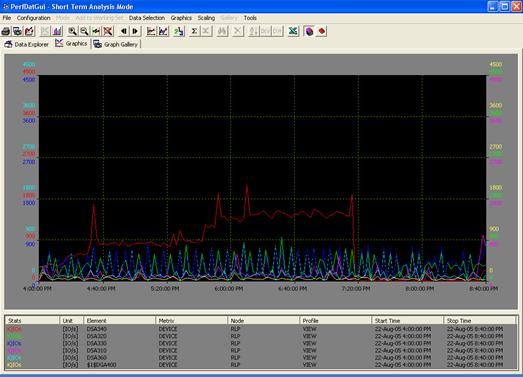Click the Excel export icon
The height and width of the screenshot is (377, 523).
tap(293, 31)
